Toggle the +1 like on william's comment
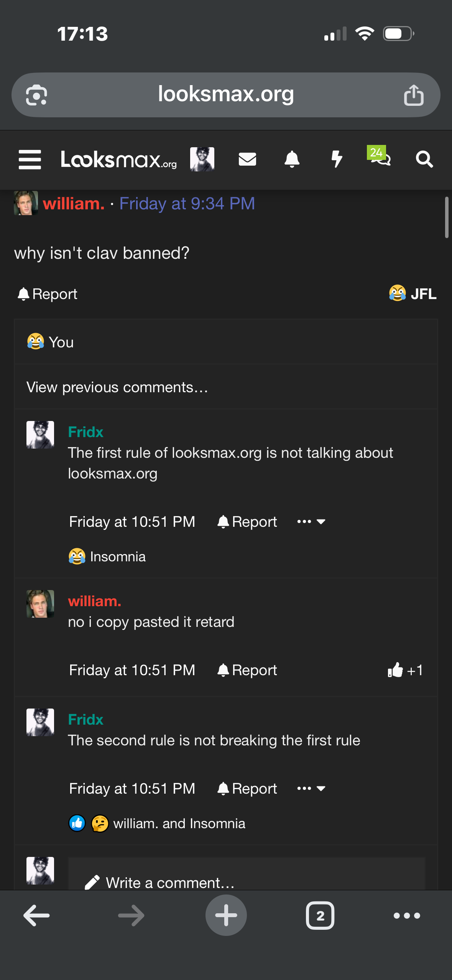The width and height of the screenshot is (452, 980). pos(405,670)
